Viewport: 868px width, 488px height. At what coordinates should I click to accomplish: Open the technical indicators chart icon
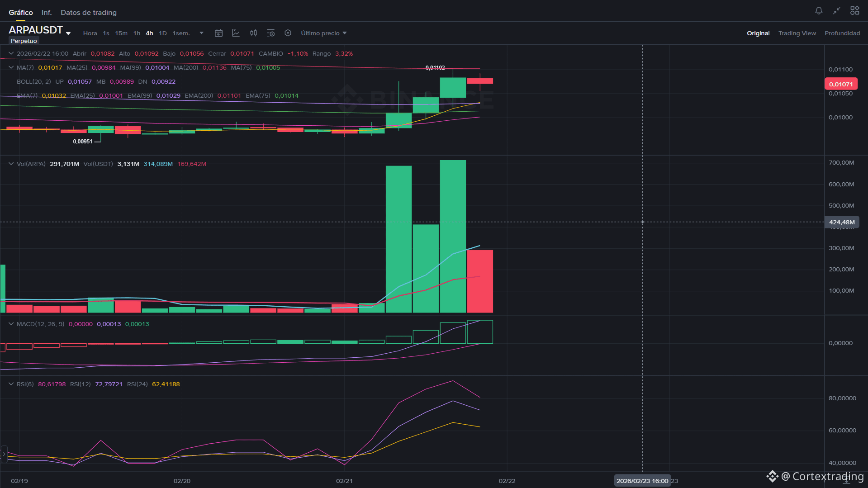click(236, 33)
